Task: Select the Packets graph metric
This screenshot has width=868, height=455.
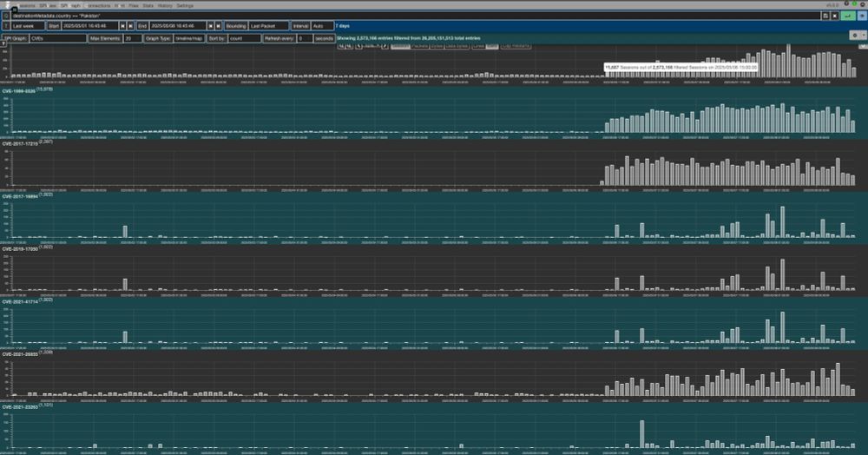Action: [x=420, y=46]
